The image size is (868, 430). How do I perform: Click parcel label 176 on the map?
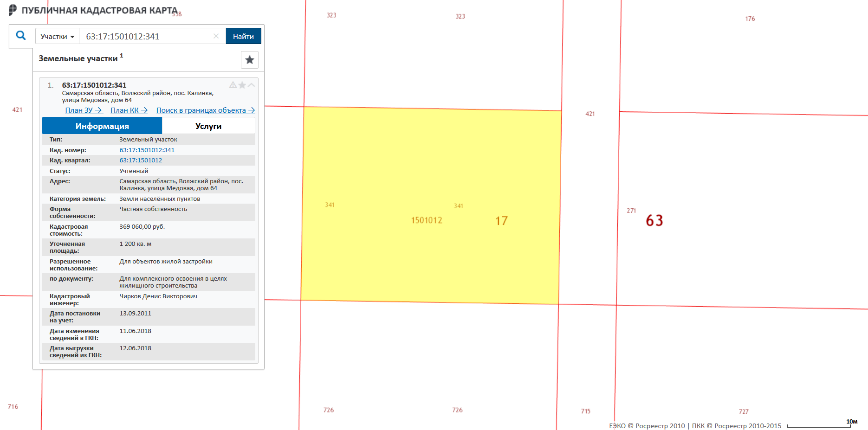750,19
